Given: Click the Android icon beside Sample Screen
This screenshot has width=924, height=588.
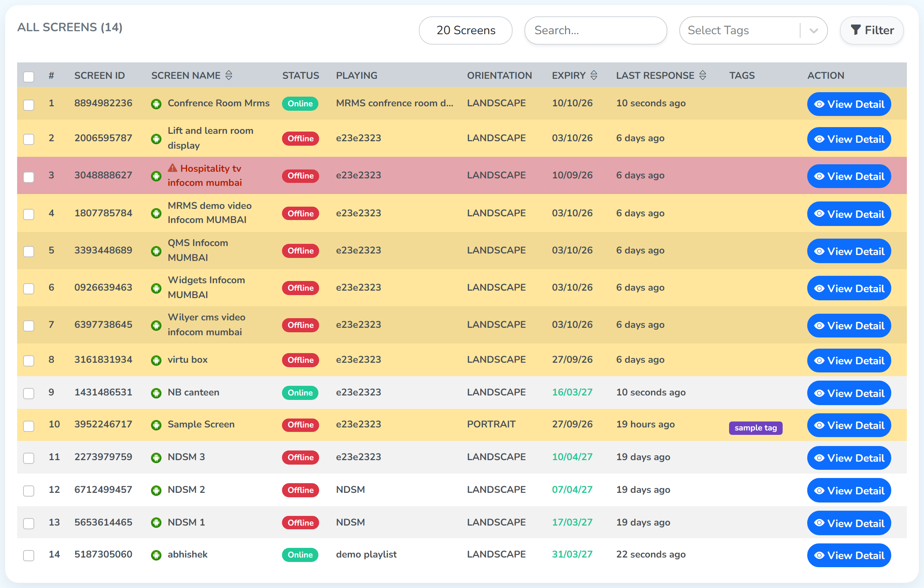Looking at the screenshot, I should coord(156,425).
